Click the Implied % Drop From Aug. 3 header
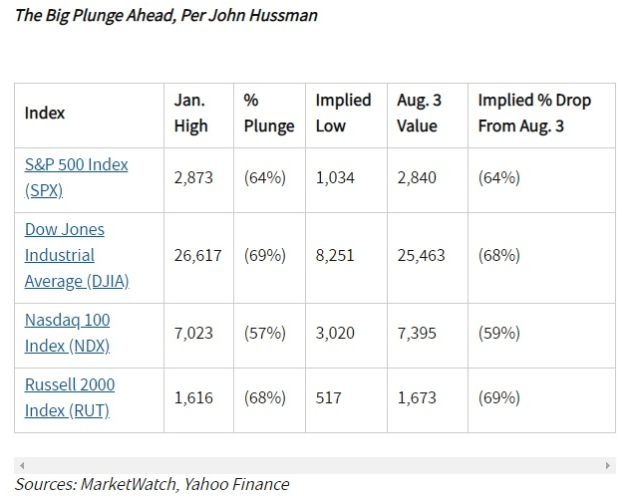 534,113
